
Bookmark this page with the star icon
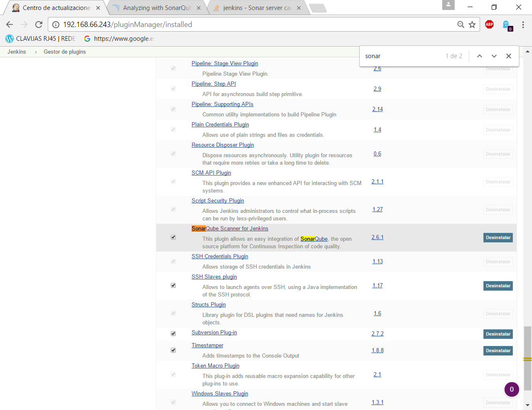coord(472,25)
